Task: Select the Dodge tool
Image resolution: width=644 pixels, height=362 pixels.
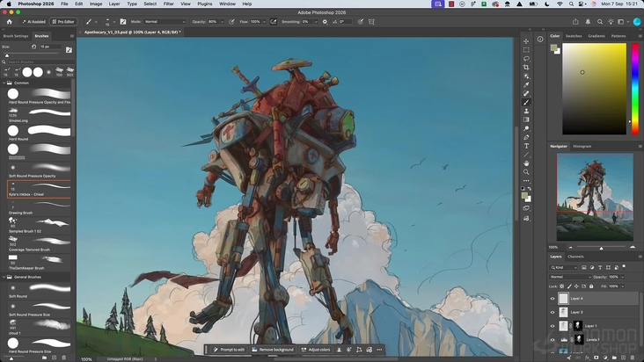Action: point(526,129)
